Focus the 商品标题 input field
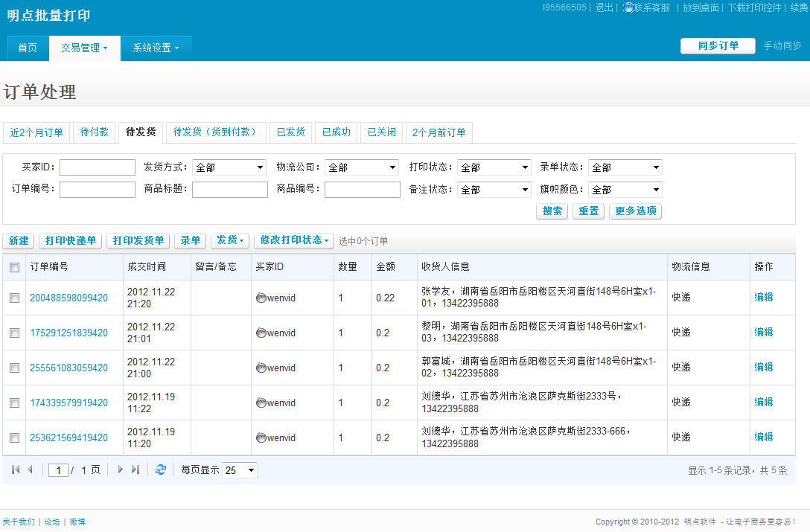 tap(230, 190)
